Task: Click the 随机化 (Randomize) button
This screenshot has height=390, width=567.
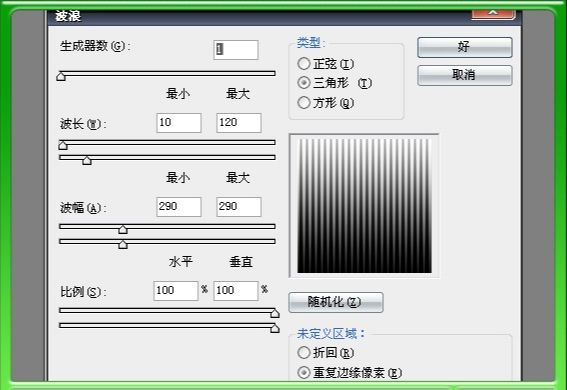Action: (336, 302)
